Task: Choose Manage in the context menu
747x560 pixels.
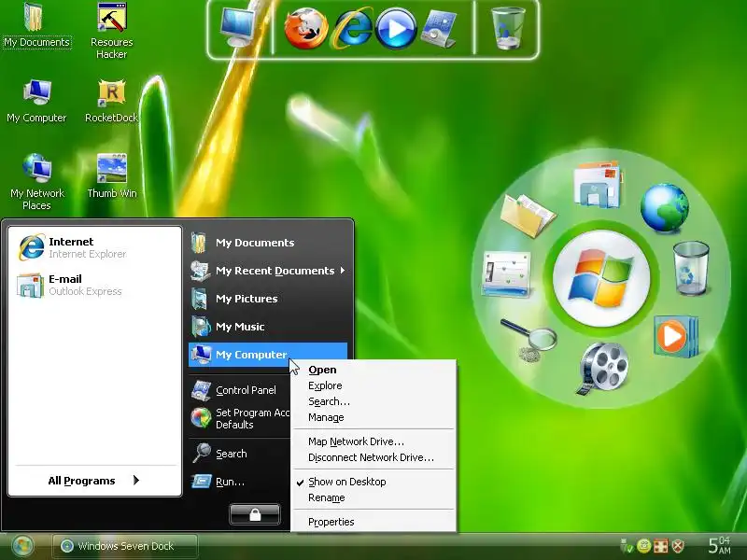Action: (x=373, y=417)
